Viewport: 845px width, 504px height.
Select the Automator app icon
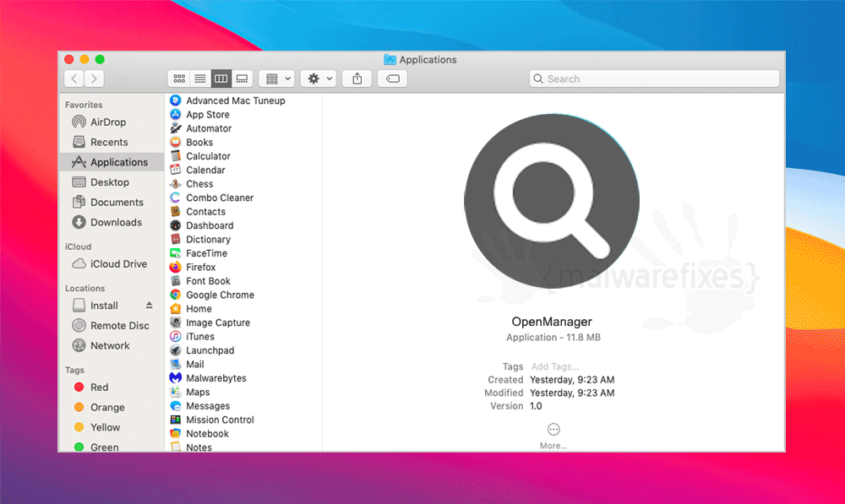175,128
